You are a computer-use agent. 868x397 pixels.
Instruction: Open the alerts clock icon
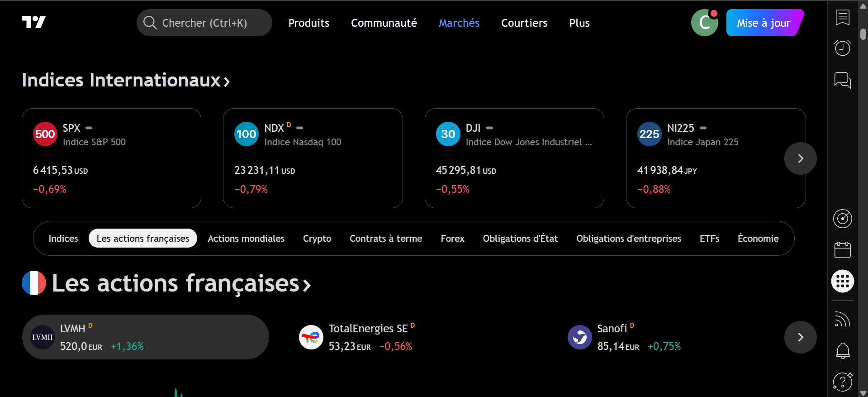(x=842, y=48)
